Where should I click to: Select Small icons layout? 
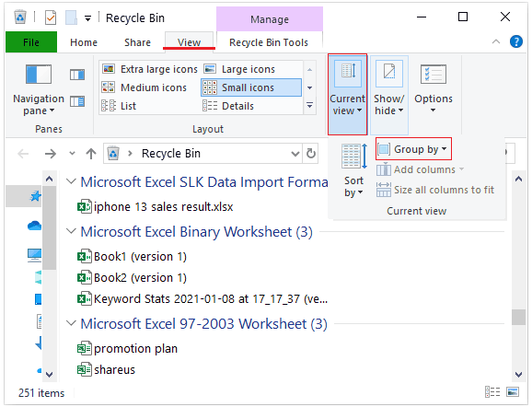[x=251, y=87]
